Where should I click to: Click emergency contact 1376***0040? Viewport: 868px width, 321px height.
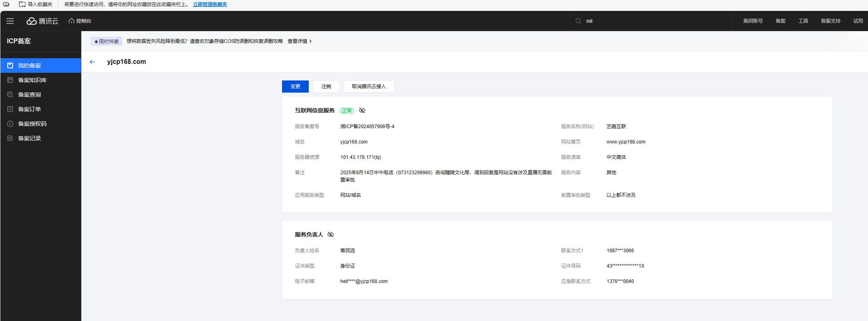[620, 281]
